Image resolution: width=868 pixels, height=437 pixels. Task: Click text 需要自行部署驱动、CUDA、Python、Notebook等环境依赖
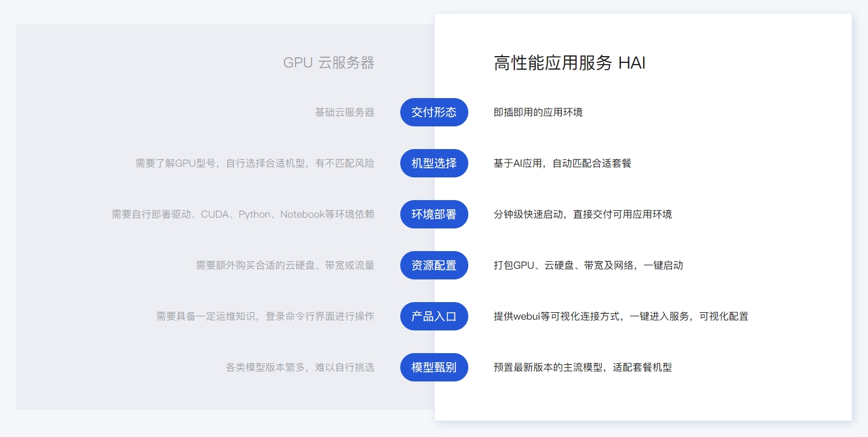243,214
